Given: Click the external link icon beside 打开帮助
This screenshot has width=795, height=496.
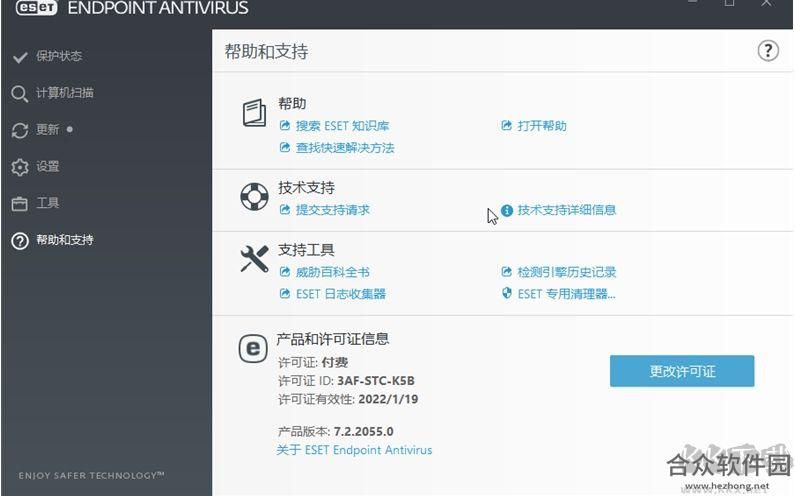Looking at the screenshot, I should tap(507, 125).
